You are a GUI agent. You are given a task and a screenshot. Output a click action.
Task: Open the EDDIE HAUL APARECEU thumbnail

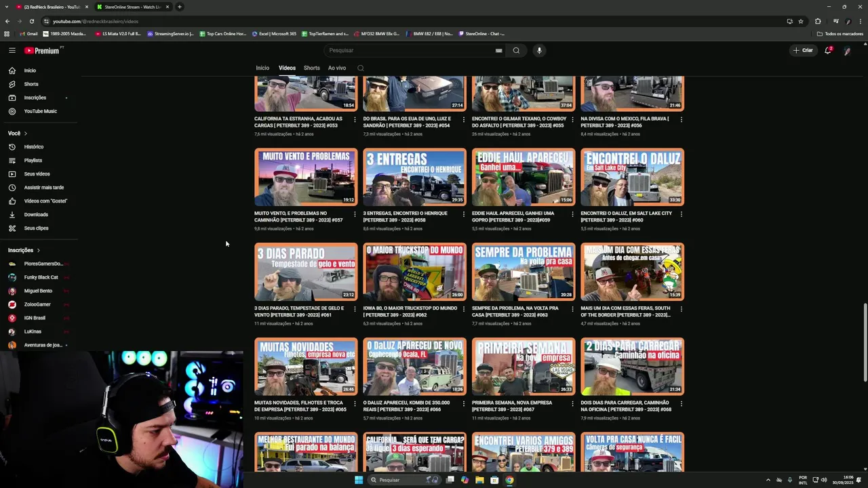pyautogui.click(x=524, y=177)
